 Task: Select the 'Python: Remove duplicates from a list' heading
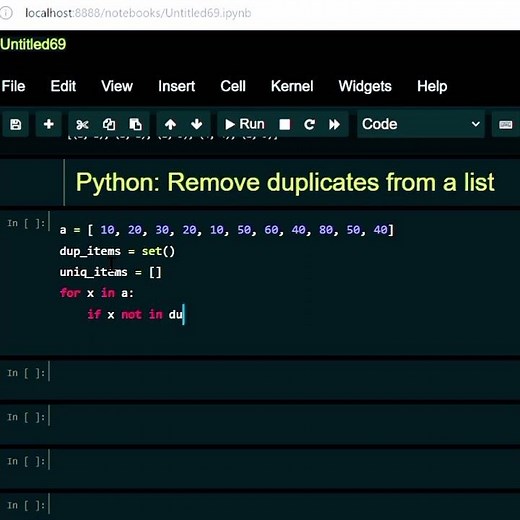285,182
